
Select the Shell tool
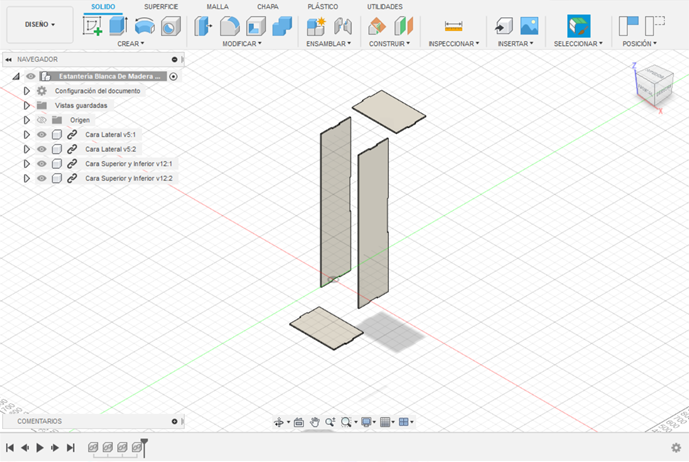256,26
